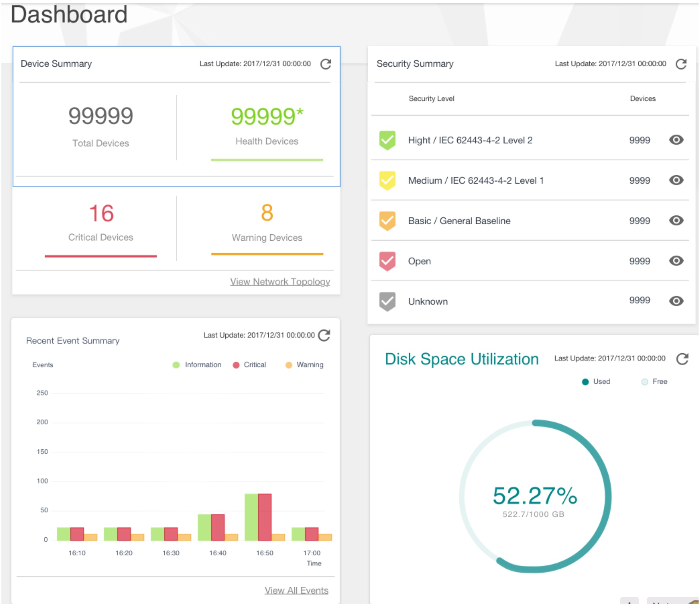Click the gray Unknown level shield icon

387,301
